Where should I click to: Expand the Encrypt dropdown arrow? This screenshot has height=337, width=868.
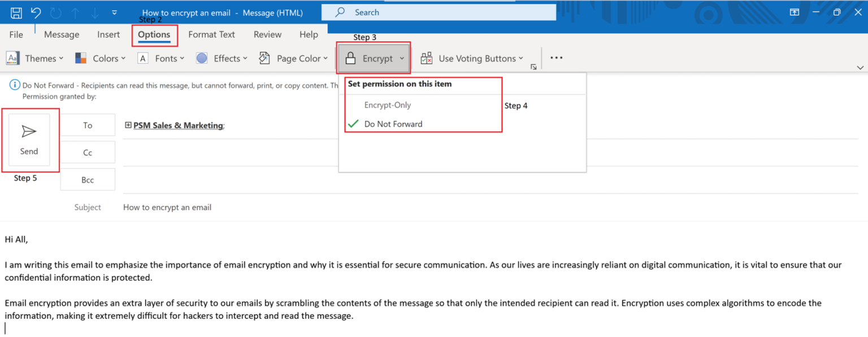[402, 58]
